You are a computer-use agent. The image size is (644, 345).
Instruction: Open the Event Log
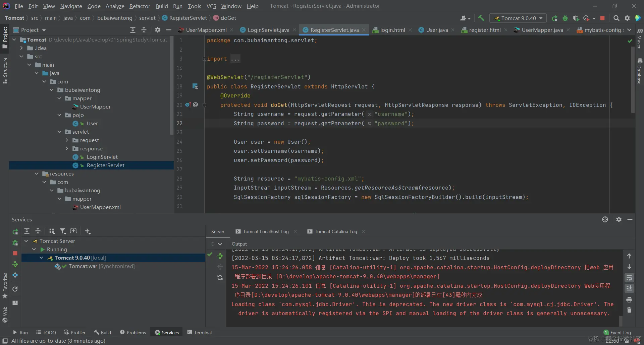tap(617, 333)
